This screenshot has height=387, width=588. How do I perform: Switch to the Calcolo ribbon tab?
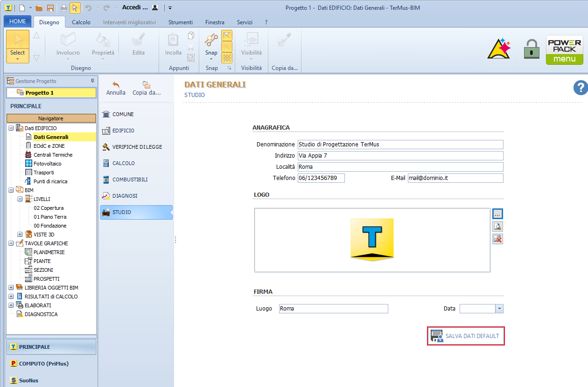81,22
